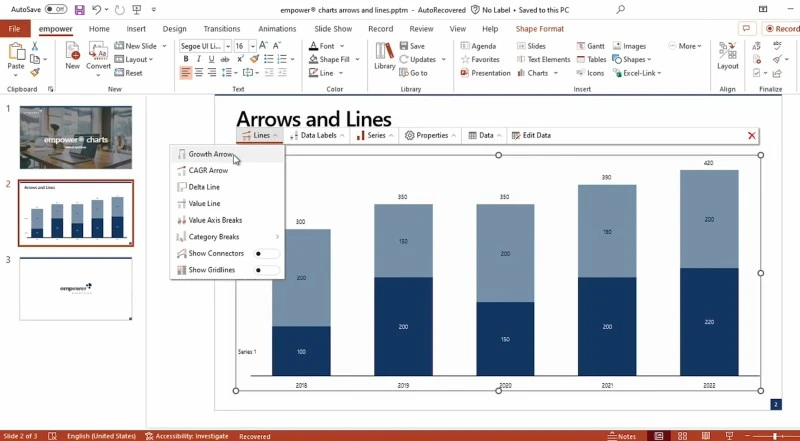The image size is (800, 441).
Task: Toggle the Show Gridlines switch
Action: [266, 270]
